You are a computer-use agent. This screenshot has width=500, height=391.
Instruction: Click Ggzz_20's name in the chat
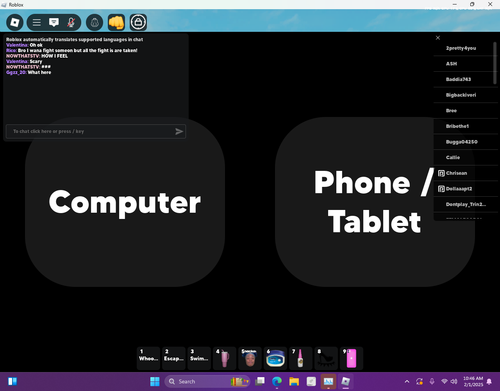16,72
